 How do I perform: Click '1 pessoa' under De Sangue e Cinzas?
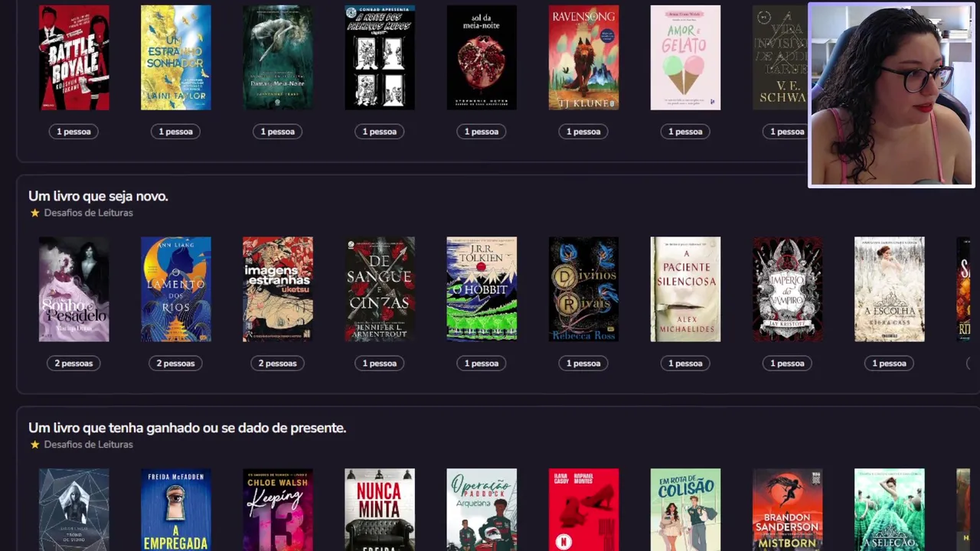[x=379, y=364]
